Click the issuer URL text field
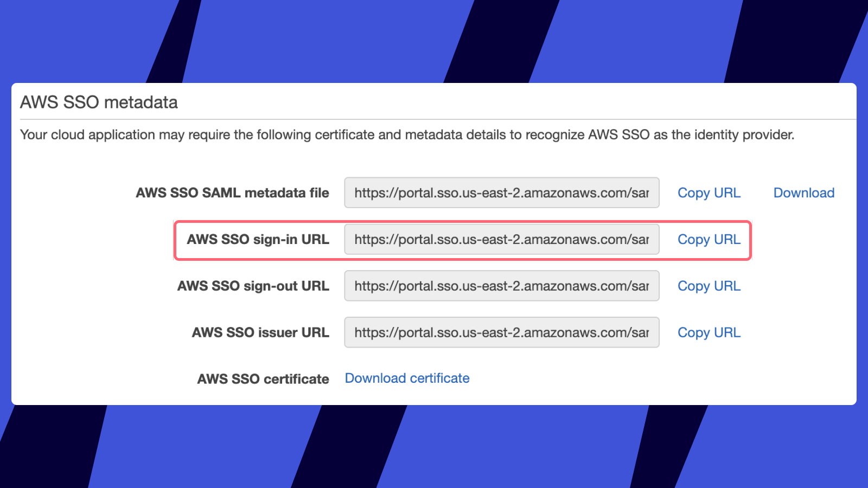 (x=502, y=332)
